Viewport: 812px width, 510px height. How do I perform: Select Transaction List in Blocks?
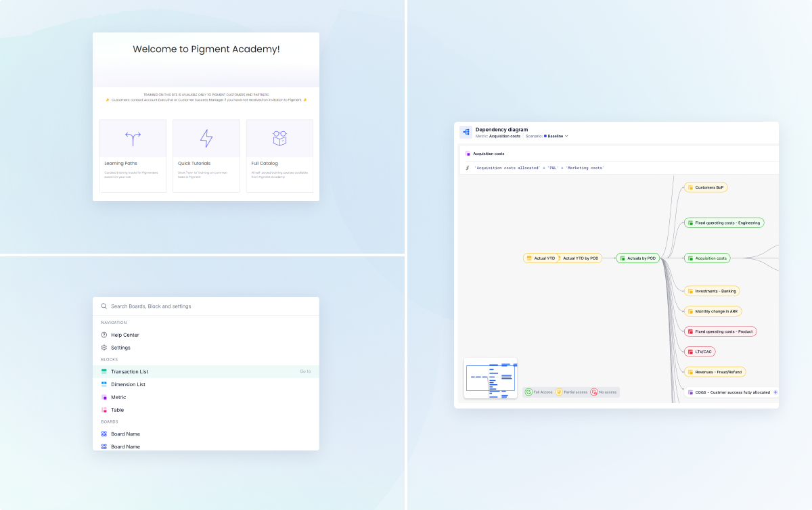129,371
